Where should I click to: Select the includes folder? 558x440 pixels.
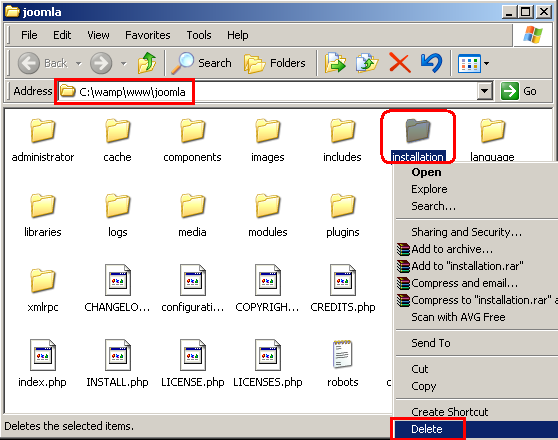coord(342,141)
